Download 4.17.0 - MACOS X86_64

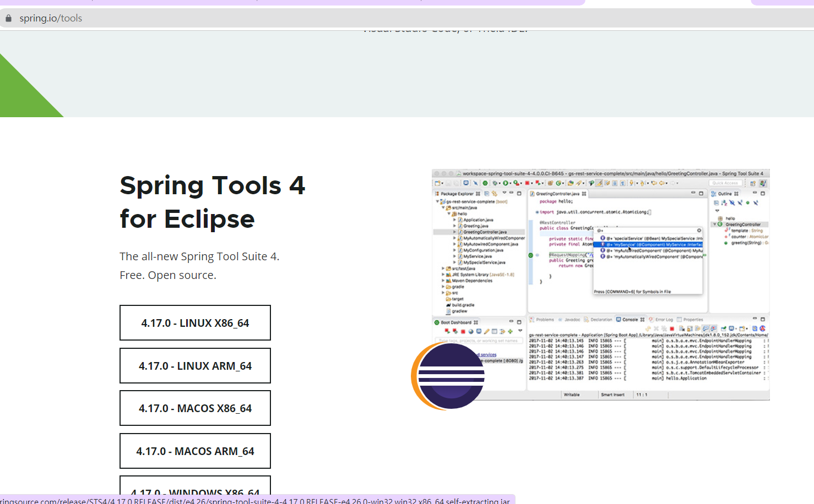pyautogui.click(x=195, y=408)
